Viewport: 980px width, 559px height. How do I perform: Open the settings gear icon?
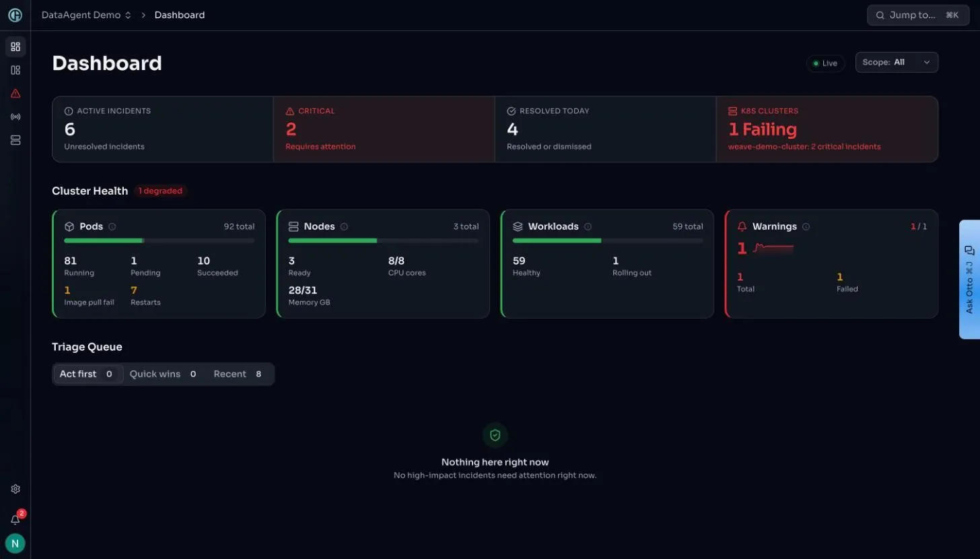15,489
